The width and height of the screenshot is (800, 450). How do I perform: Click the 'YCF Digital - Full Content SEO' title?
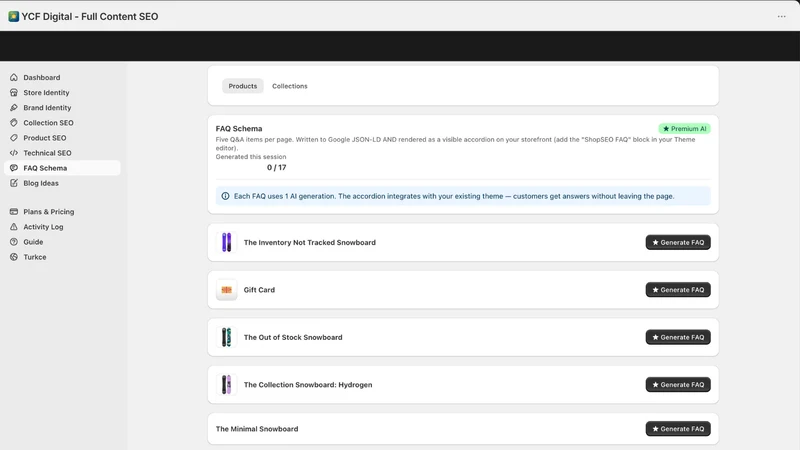pos(90,16)
